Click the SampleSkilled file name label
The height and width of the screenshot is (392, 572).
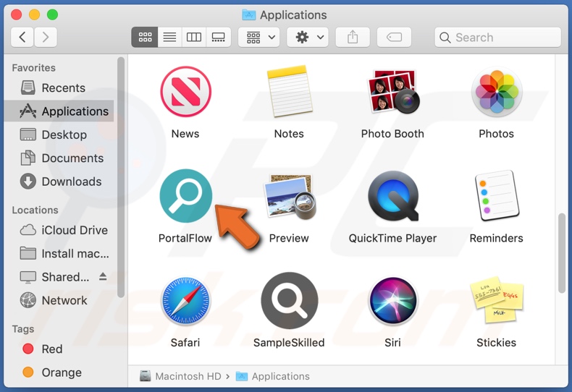[x=289, y=343]
